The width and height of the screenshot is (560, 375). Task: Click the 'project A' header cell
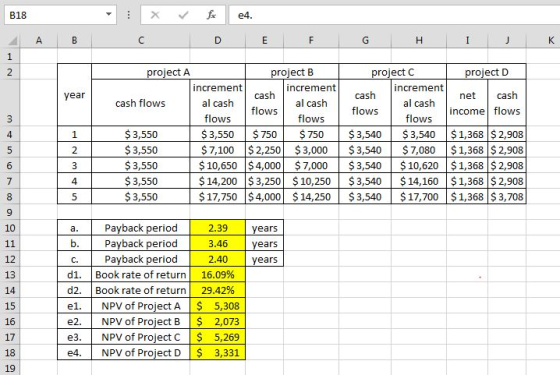pos(169,72)
